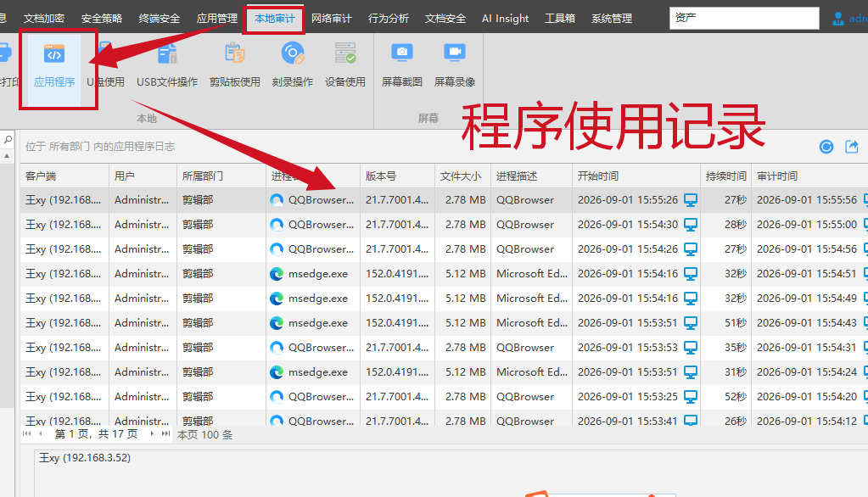Open the AI Insight tab
Screen dimensions: 868x497
pyautogui.click(x=506, y=19)
